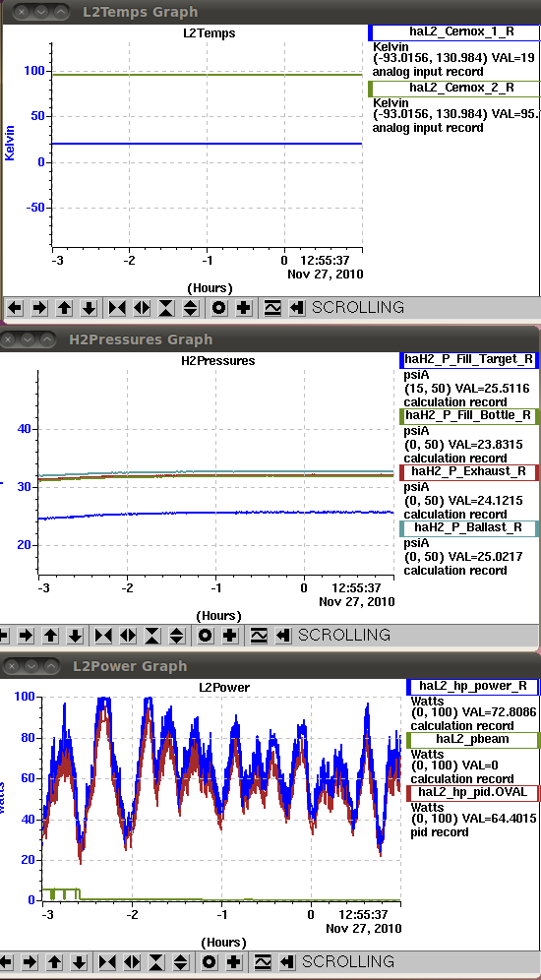Select haL2_Cernox_1_R legend entry
Viewport: 541px width, 980px height.
[x=454, y=33]
